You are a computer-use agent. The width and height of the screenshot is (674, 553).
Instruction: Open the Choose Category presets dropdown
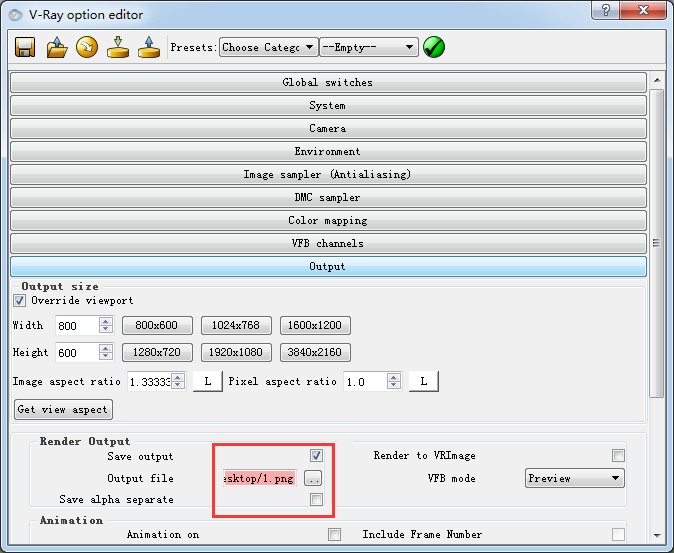coord(268,47)
